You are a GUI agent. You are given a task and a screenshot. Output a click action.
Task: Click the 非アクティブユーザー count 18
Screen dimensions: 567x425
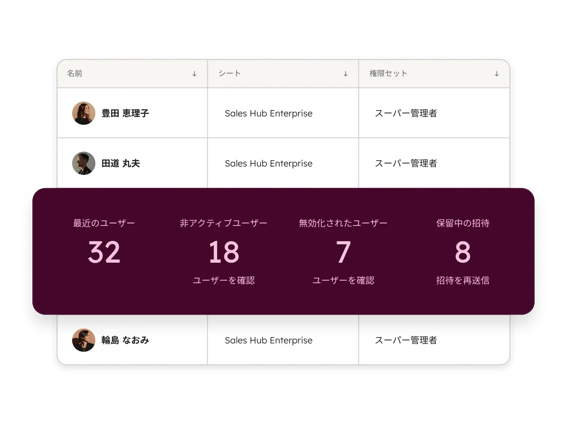[x=224, y=252]
